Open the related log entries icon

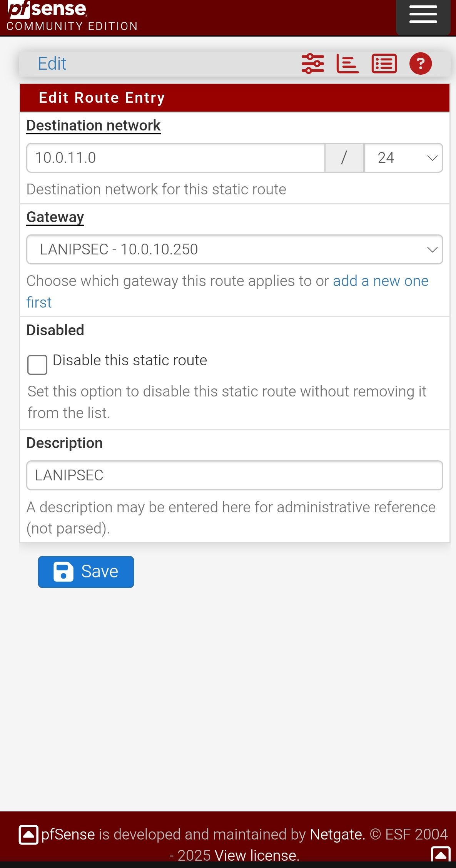click(384, 64)
